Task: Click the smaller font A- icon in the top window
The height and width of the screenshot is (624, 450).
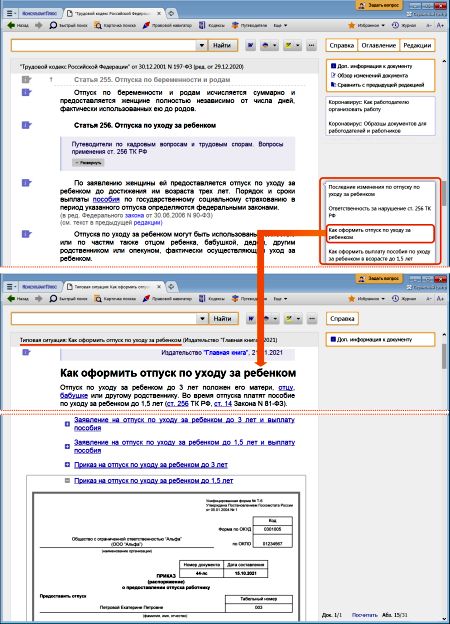Action: tap(429, 25)
